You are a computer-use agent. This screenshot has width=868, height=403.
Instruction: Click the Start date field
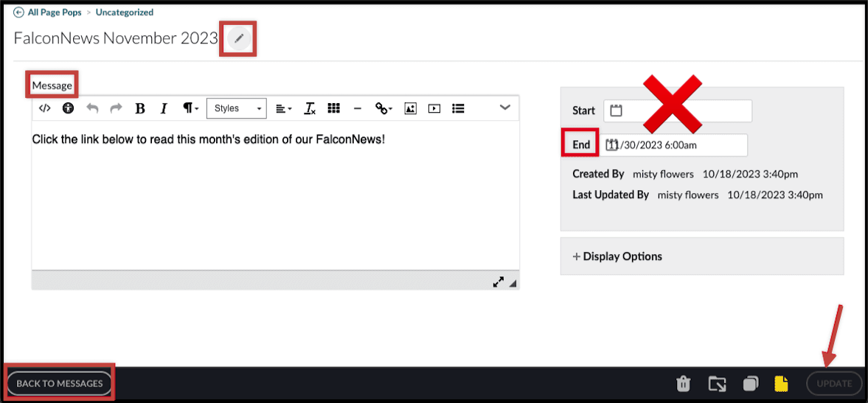678,111
